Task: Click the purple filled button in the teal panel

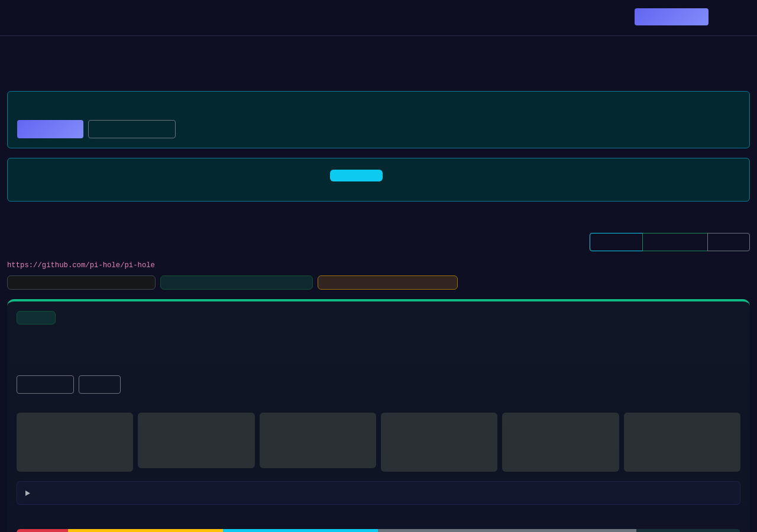Action: 50,129
